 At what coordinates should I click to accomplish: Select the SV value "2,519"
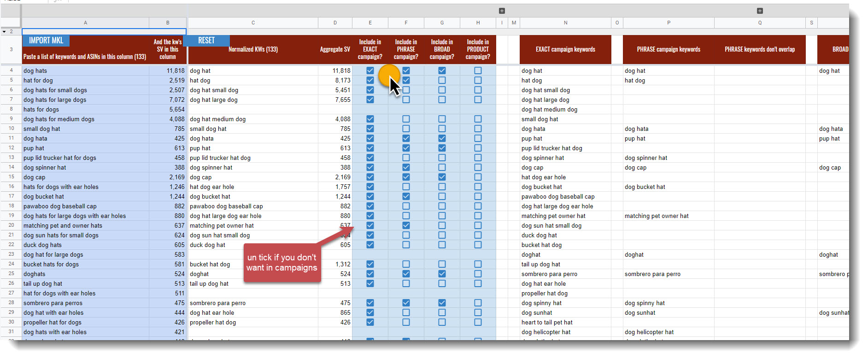click(x=168, y=80)
